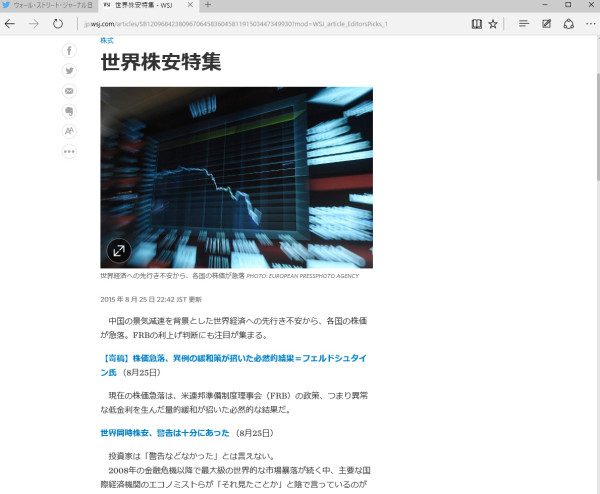This screenshot has height=494, width=600.
Task: Click the browser forward arrow
Action: pos(34,24)
